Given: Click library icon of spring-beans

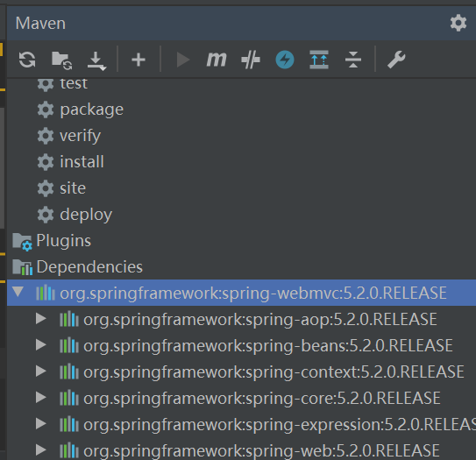Looking at the screenshot, I should [x=69, y=345].
